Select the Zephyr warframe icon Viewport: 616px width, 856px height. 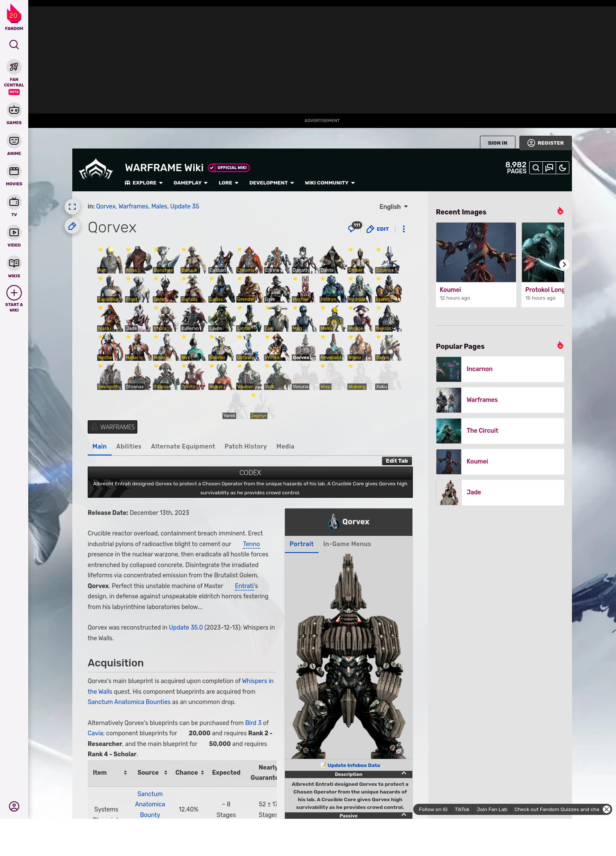pos(264,406)
